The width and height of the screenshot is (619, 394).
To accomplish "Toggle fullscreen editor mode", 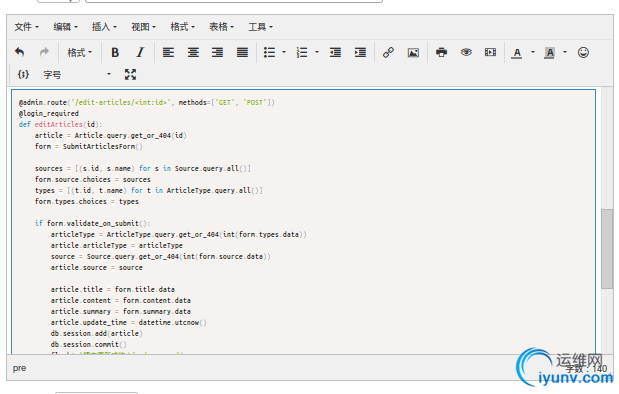I will point(130,74).
